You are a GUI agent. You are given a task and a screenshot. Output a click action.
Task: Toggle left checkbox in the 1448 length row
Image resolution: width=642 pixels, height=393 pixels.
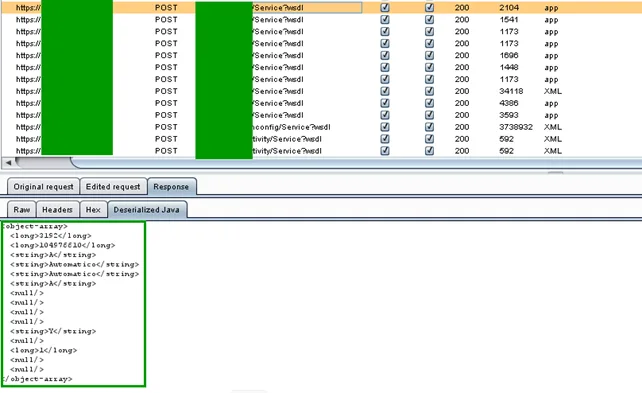(385, 67)
